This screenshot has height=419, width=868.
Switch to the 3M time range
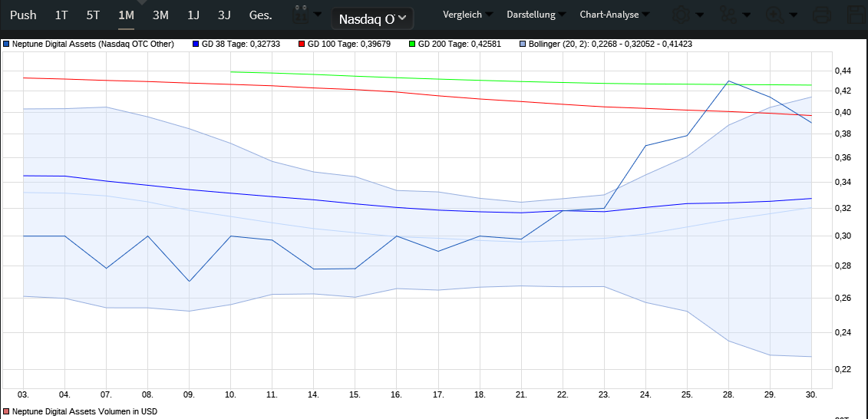click(160, 15)
